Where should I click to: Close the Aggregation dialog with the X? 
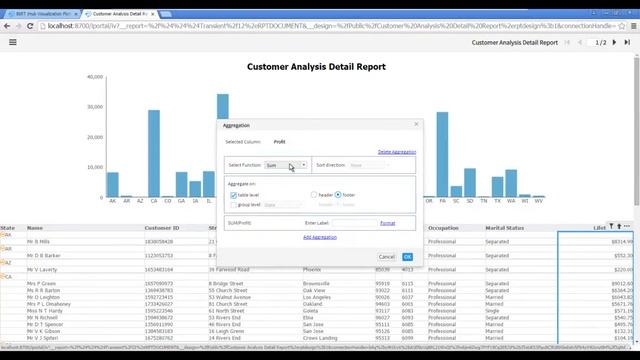tap(416, 124)
